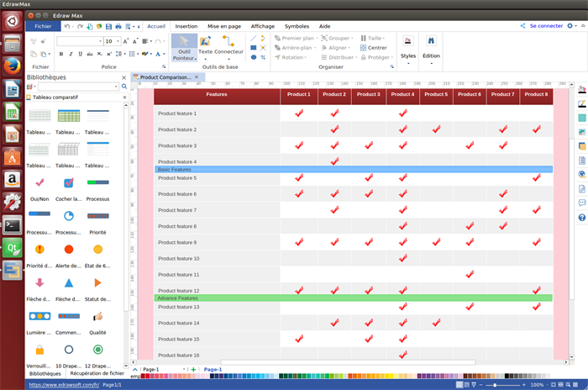This screenshot has height=390, width=588.
Task: Select the Cocher la case shape
Action: (x=68, y=182)
